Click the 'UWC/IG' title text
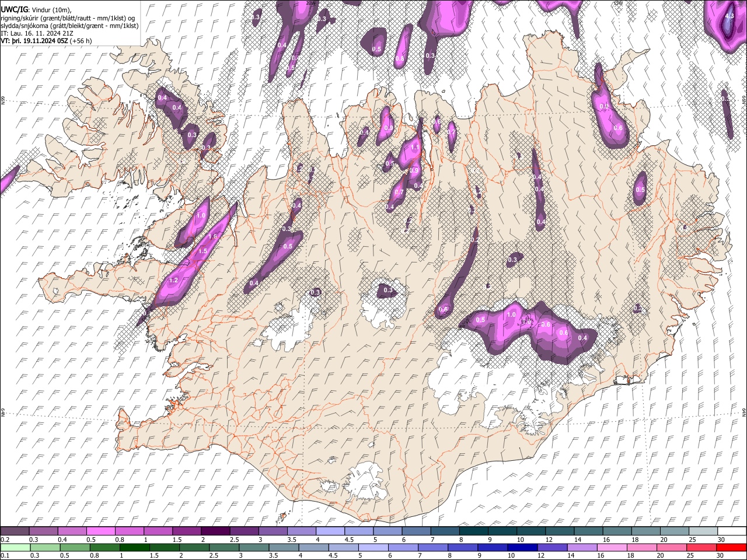The height and width of the screenshot is (560, 747). click(13, 9)
